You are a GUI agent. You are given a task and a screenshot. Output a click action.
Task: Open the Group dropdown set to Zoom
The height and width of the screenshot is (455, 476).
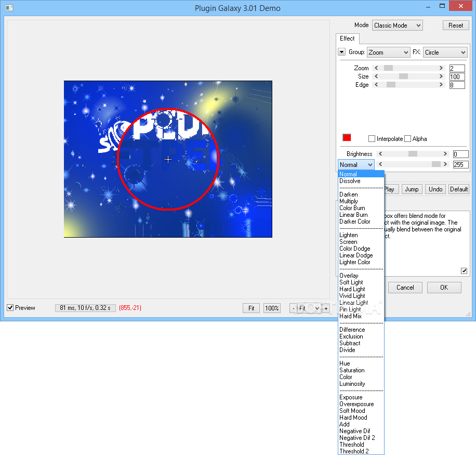pos(388,52)
